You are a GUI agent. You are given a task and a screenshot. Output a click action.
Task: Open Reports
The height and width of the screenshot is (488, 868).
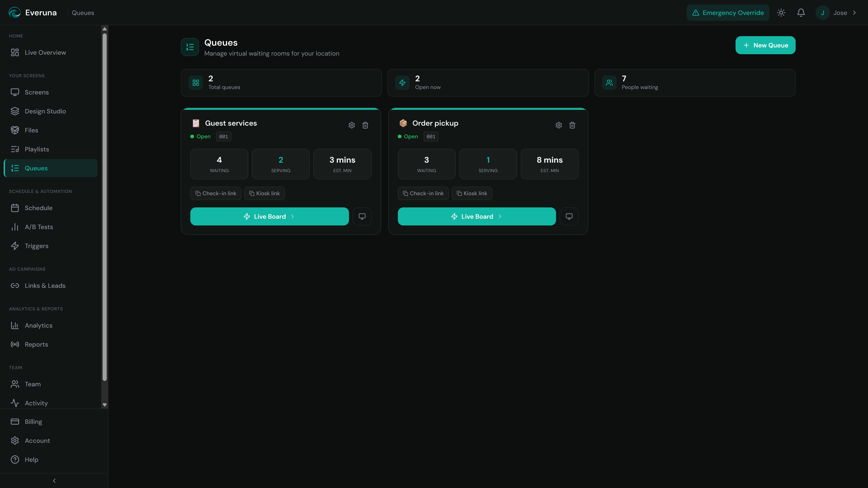(51, 344)
